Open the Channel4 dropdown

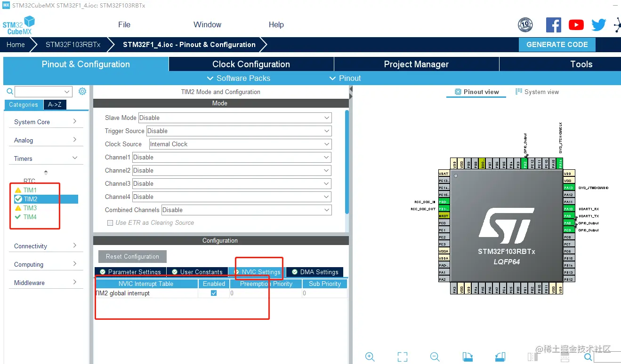[232, 197]
